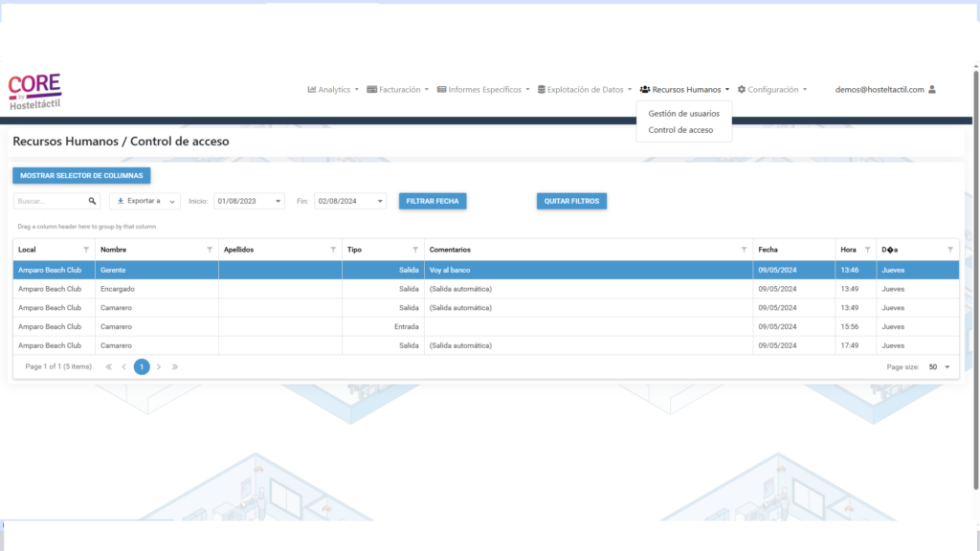Click the Nombre column header text
The height and width of the screenshot is (551, 980).
[x=113, y=250]
